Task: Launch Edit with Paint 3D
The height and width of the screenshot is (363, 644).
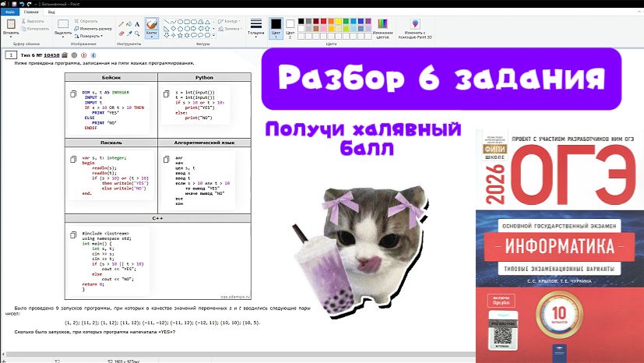Action: pos(415,28)
